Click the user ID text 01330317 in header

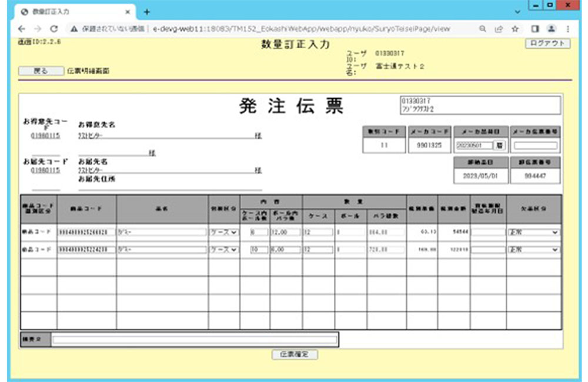pos(390,53)
